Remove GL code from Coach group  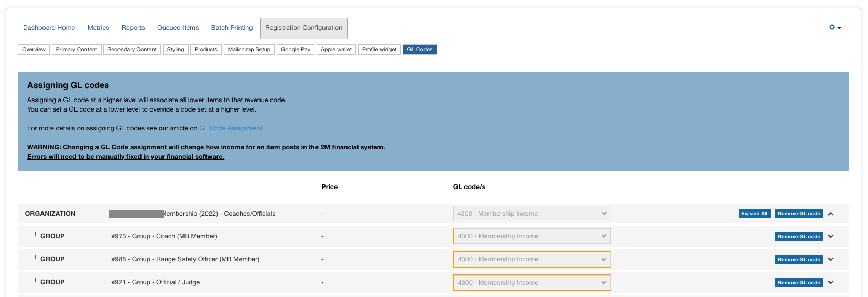[x=798, y=237]
